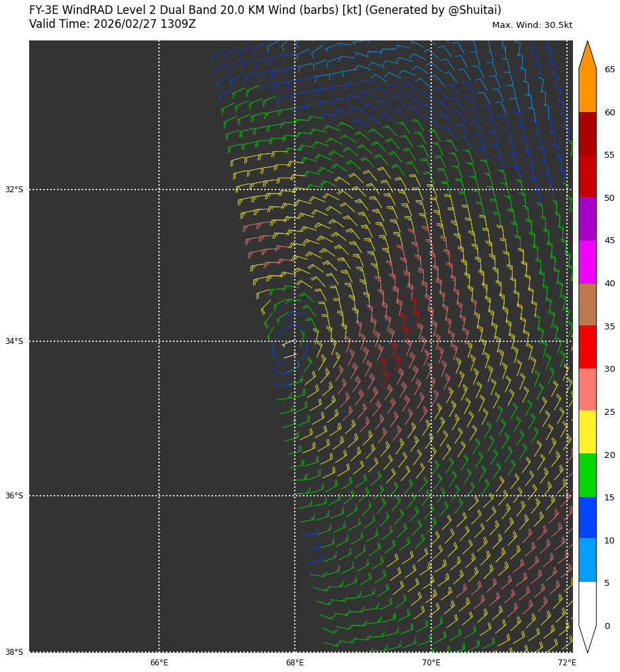Select the Valid Time 2026/02/27 1309Z text
Screen dimensions: 620x672
click(113, 25)
